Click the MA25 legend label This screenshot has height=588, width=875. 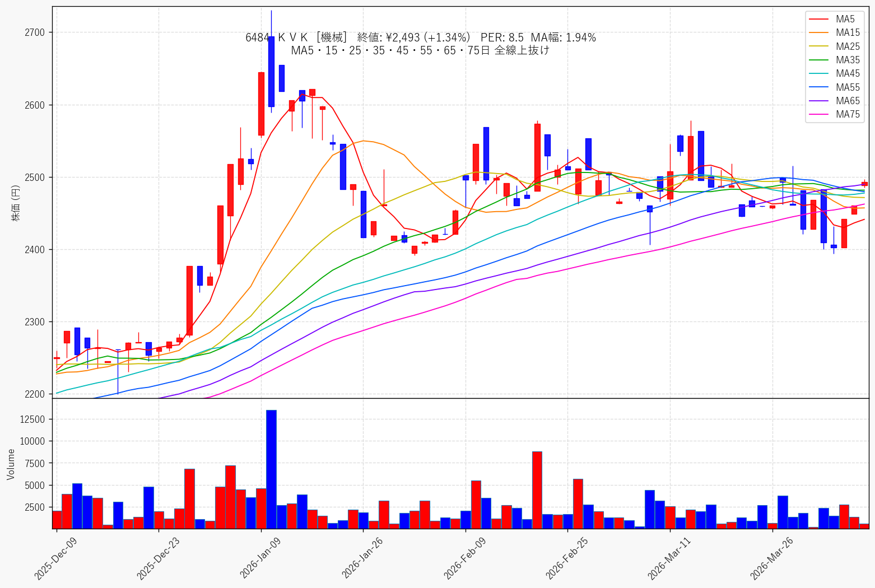(x=848, y=46)
